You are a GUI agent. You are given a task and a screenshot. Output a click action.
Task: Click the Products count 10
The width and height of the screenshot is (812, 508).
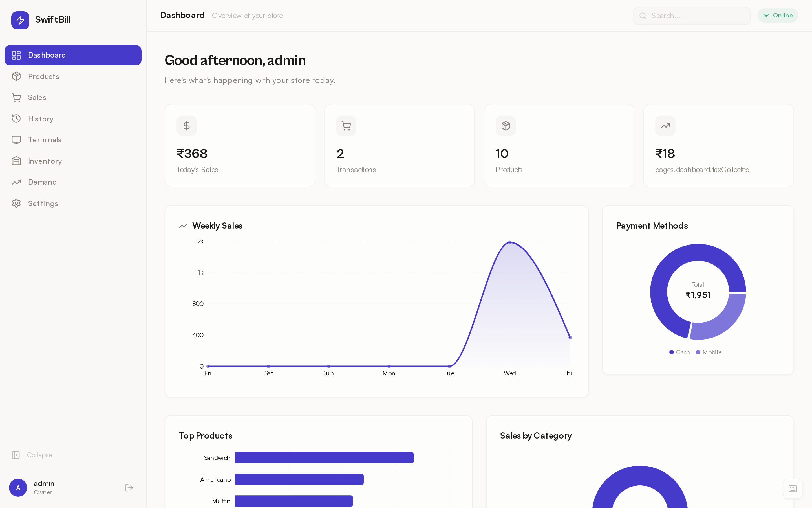(x=502, y=154)
